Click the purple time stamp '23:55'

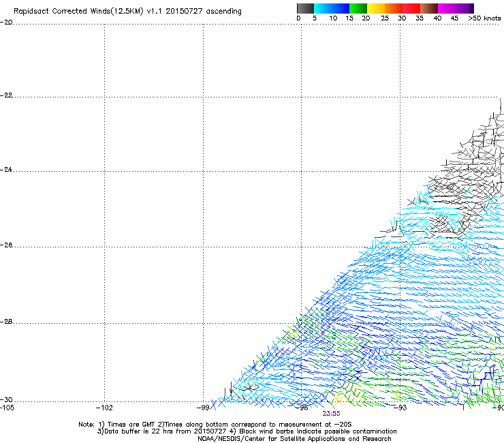click(332, 414)
